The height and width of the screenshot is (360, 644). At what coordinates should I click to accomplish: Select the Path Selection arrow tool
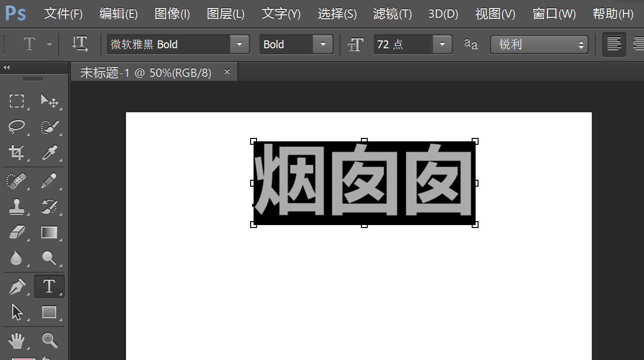(x=17, y=312)
